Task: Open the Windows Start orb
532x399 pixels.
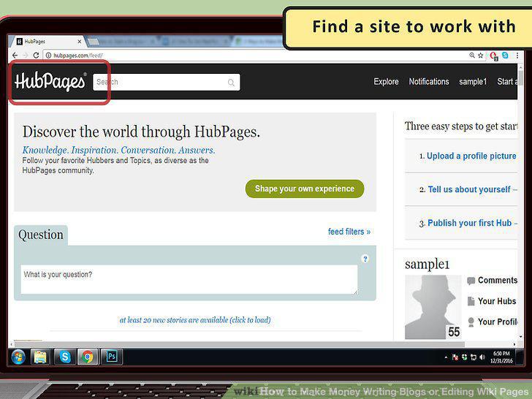Action: pos(18,357)
